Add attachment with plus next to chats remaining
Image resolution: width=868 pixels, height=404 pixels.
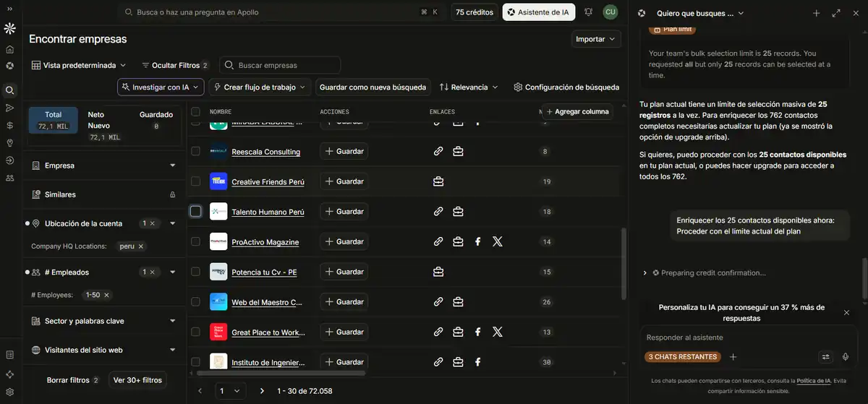pyautogui.click(x=733, y=357)
